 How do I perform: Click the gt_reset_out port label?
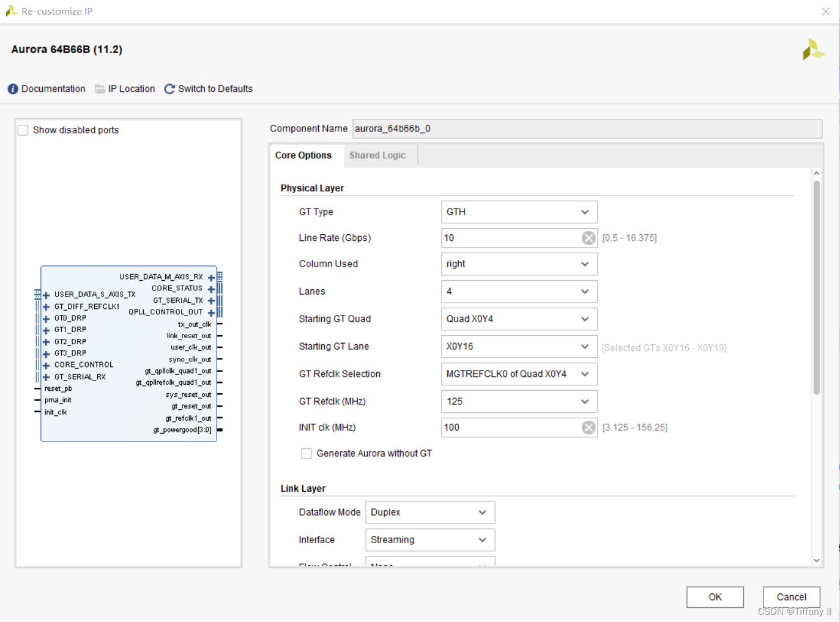pos(191,407)
